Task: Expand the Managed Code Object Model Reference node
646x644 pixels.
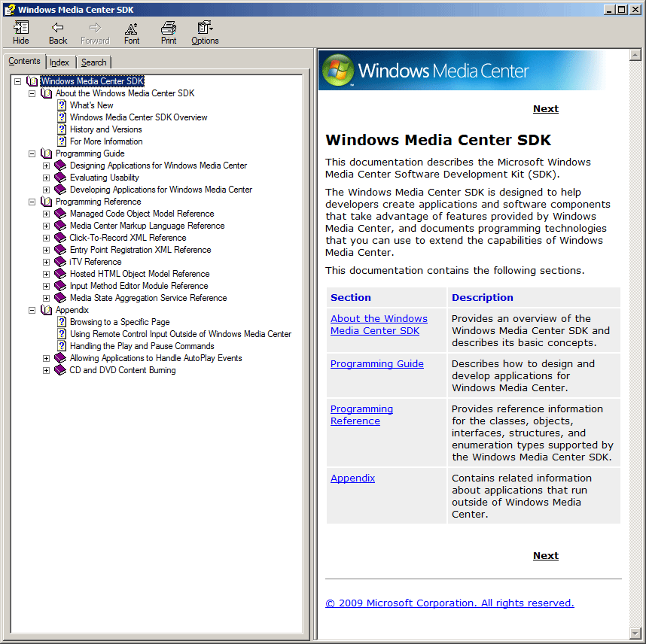Action: pyautogui.click(x=46, y=214)
